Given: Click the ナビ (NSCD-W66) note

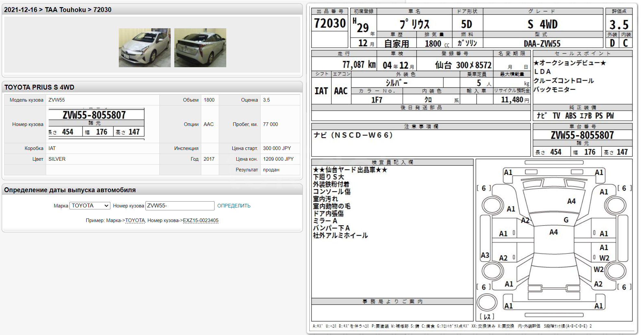Looking at the screenshot, I should click(x=353, y=135).
